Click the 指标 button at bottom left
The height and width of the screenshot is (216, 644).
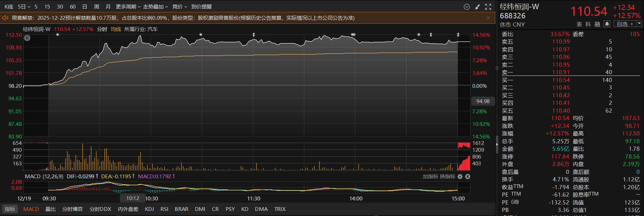10,209
